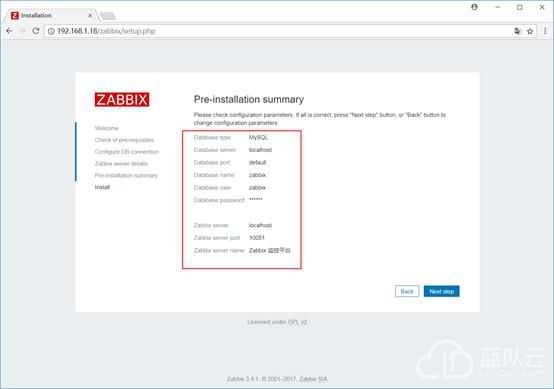Click the ZABBIX logo
The height and width of the screenshot is (389, 554).
122,99
